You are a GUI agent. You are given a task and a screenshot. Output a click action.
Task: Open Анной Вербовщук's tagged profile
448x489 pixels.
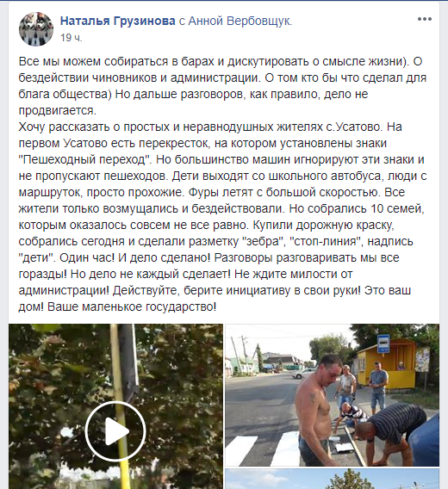[240, 21]
